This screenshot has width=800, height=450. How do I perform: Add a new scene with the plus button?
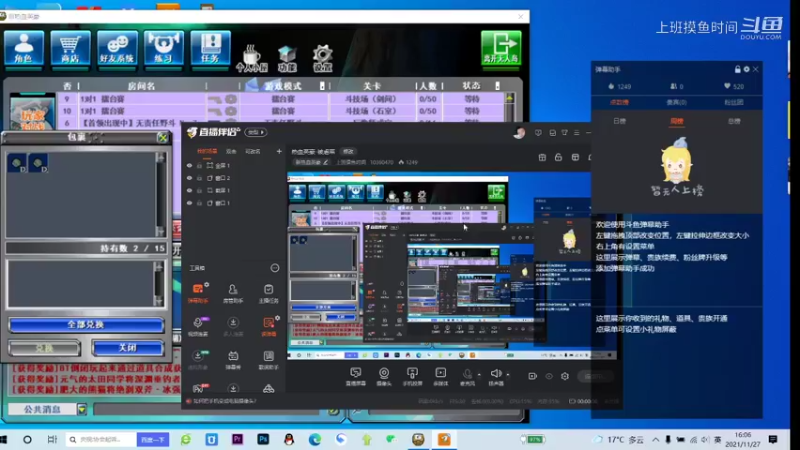coord(279,152)
